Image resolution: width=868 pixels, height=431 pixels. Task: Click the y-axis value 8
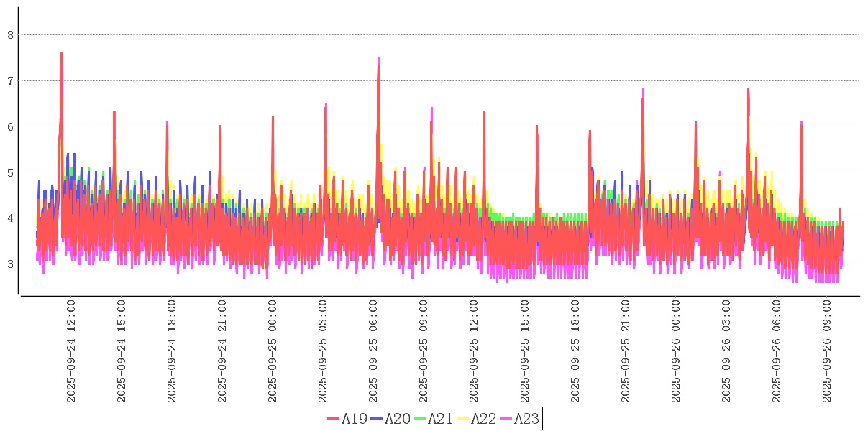10,34
